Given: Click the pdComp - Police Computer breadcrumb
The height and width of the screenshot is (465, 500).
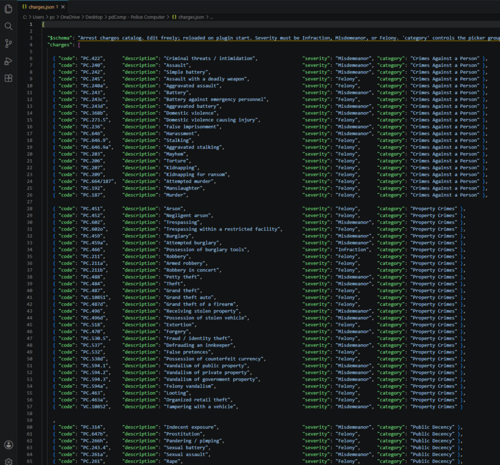Looking at the screenshot, I should 136,17.
